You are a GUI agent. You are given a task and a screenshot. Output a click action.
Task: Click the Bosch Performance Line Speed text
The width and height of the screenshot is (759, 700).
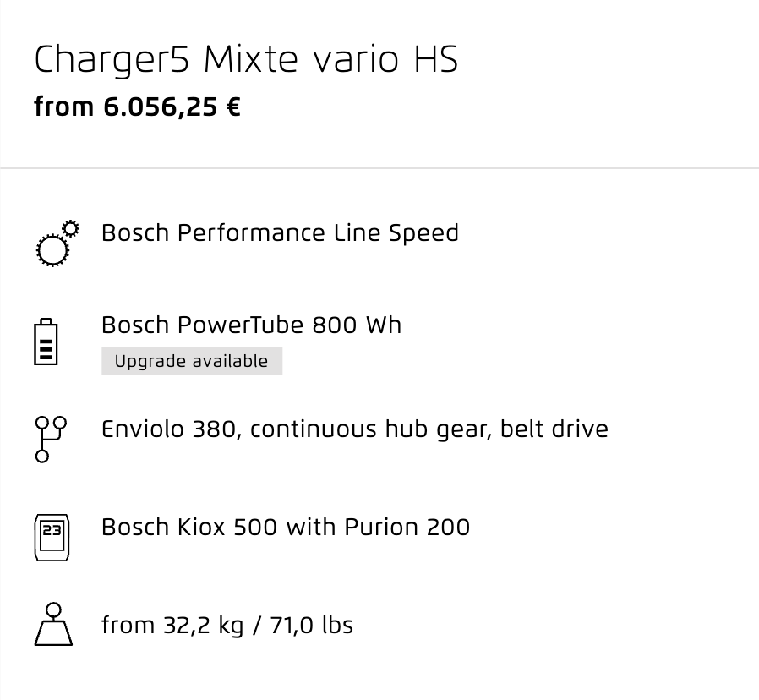tap(280, 232)
